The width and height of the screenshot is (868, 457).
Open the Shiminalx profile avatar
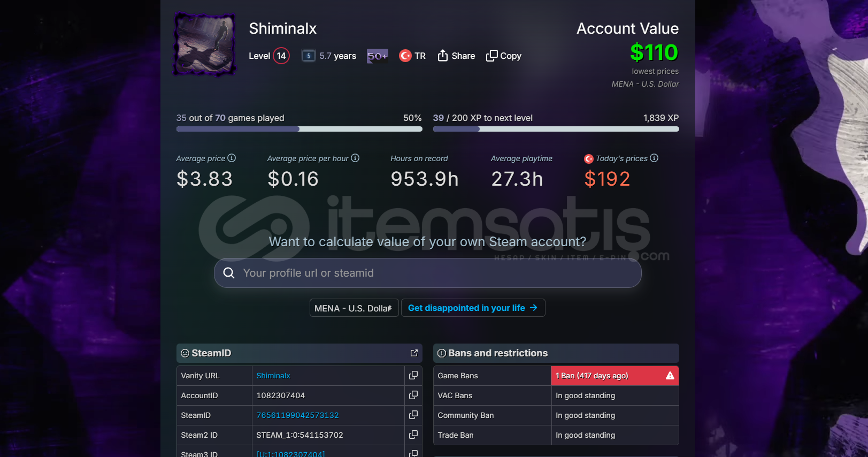pos(205,44)
